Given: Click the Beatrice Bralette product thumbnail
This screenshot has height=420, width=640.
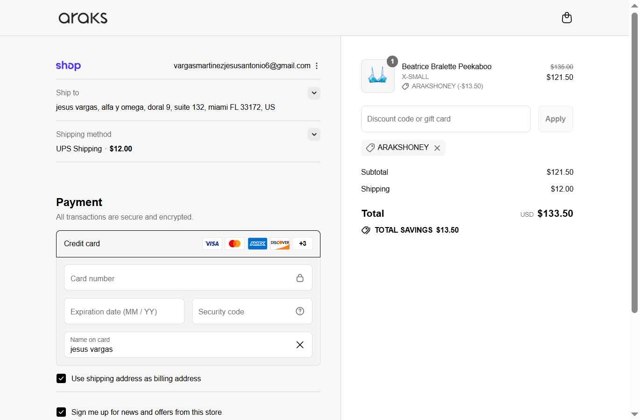Looking at the screenshot, I should (x=378, y=76).
